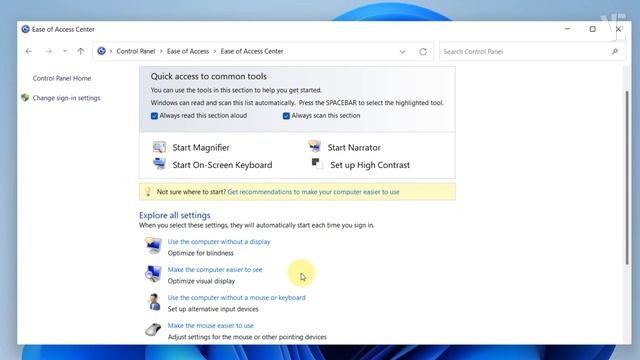Minimize the Ease of Access Center window

[567, 29]
